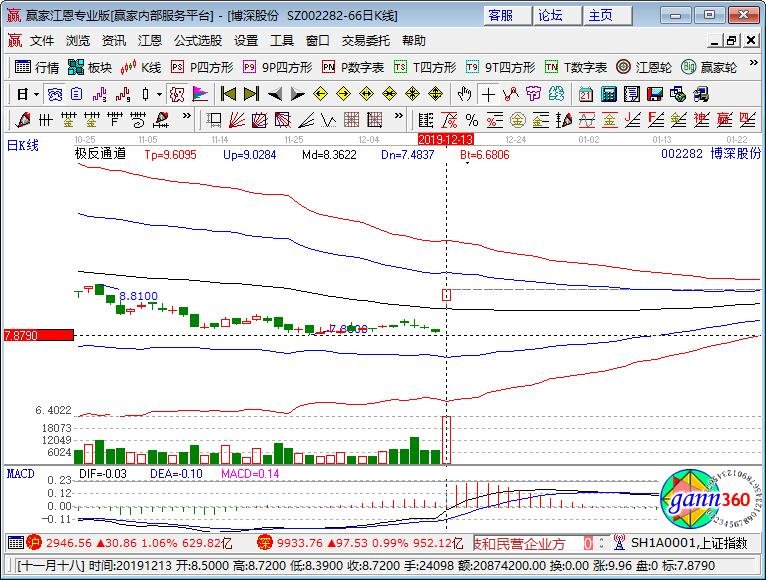Select the zigzag wave line tool

click(329, 120)
